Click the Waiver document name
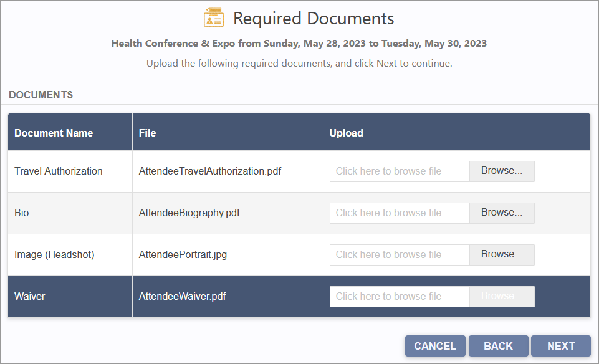The width and height of the screenshot is (599, 364). 29,296
